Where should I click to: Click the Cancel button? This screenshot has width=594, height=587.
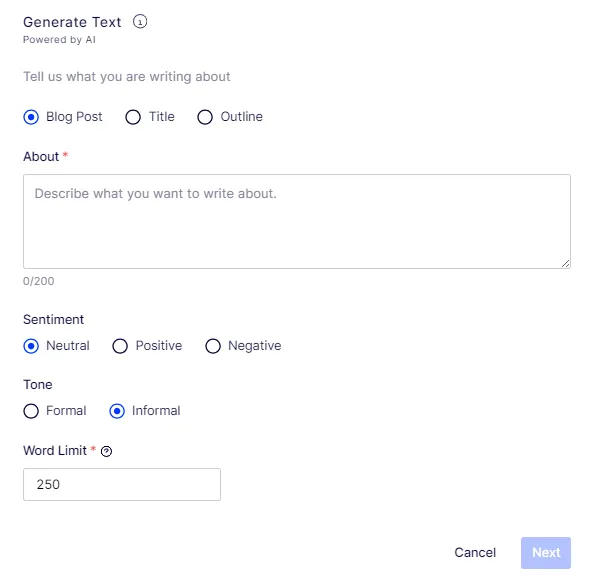click(x=475, y=553)
